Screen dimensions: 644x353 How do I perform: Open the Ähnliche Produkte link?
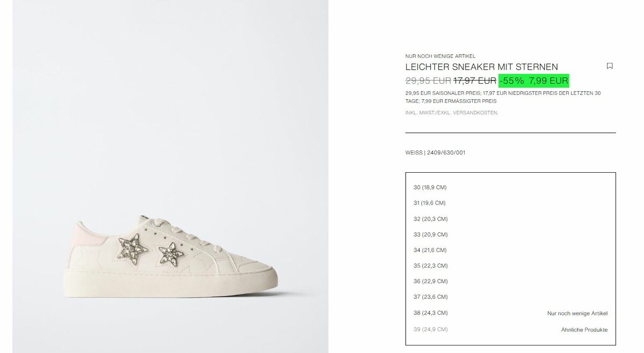pos(584,329)
